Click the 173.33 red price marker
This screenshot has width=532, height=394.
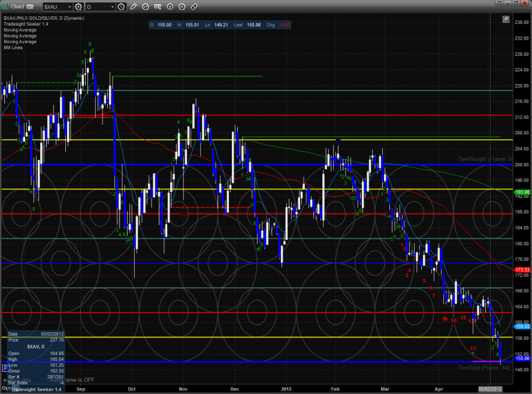[x=522, y=270]
